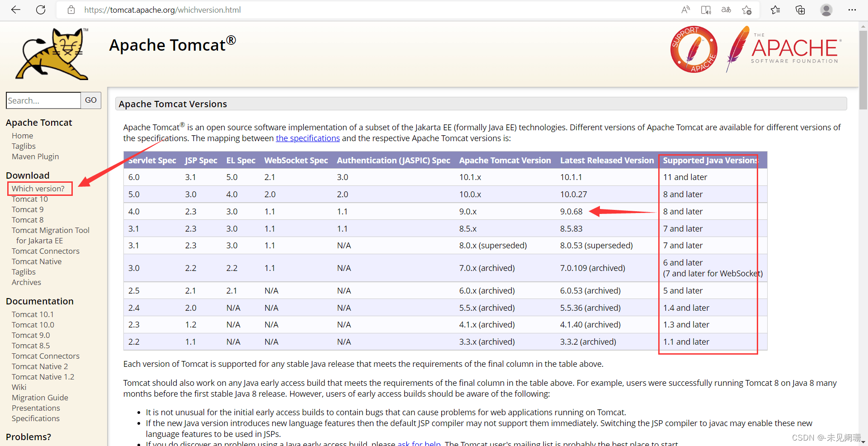Open the Collections icon

(x=800, y=10)
